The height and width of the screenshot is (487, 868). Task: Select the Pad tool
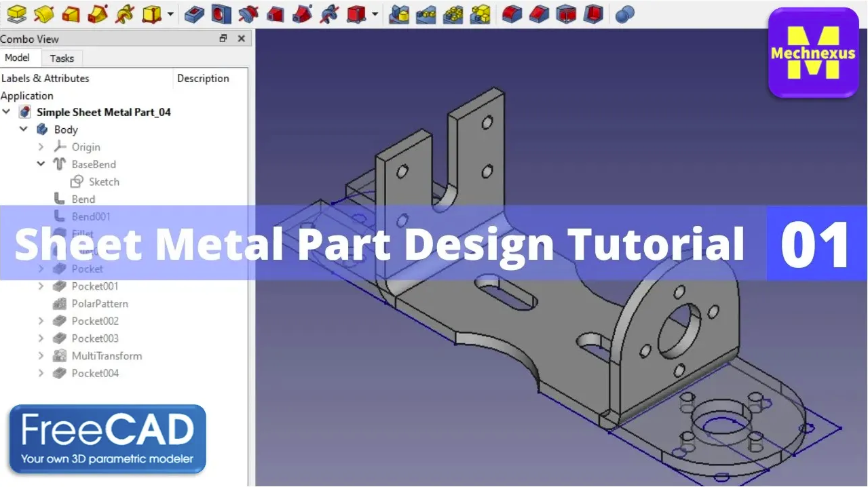click(x=16, y=14)
